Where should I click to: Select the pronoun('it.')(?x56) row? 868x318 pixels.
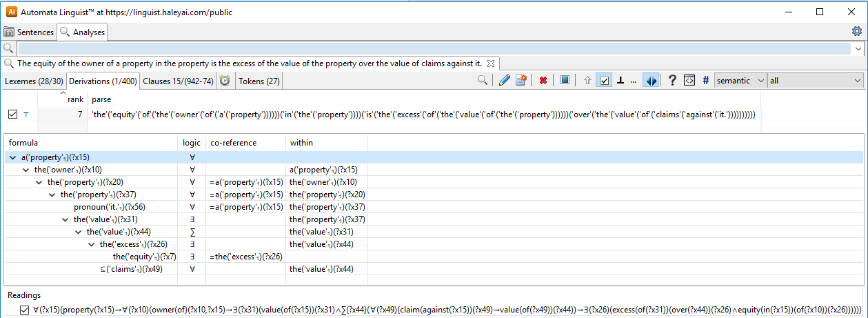pos(109,207)
